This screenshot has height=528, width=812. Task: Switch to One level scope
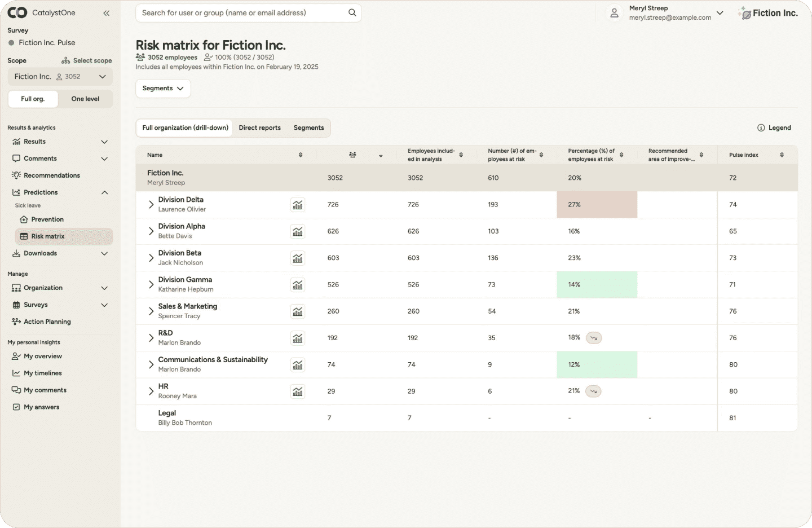pyautogui.click(x=85, y=99)
